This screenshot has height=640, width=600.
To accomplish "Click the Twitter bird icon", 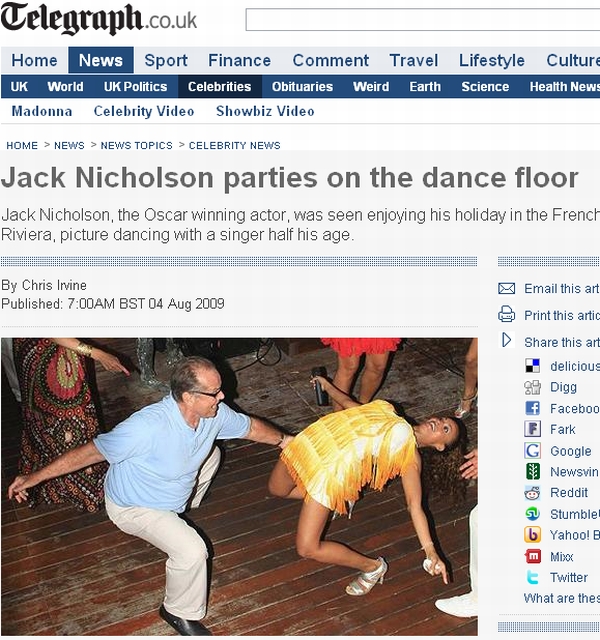I will [532, 578].
